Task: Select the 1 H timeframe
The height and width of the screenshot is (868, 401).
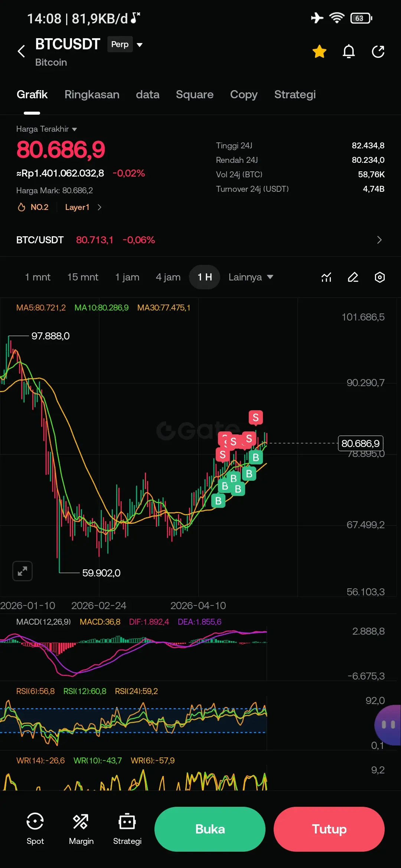Action: 205,277
